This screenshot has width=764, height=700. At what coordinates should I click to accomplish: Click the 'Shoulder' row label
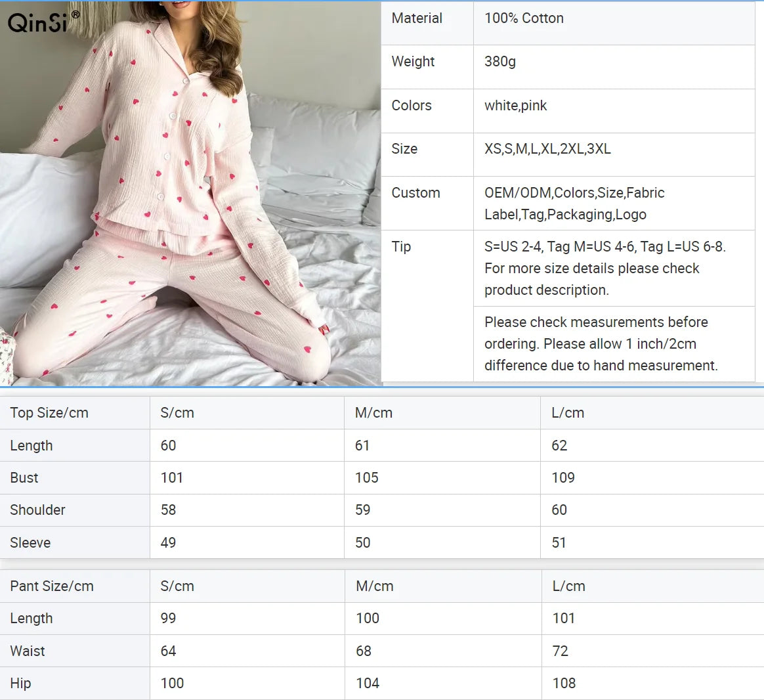pos(37,510)
